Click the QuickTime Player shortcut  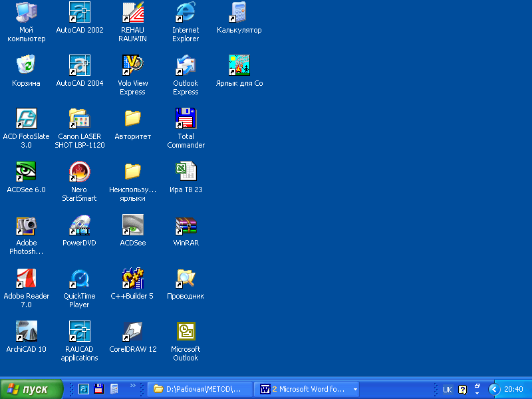pos(80,278)
